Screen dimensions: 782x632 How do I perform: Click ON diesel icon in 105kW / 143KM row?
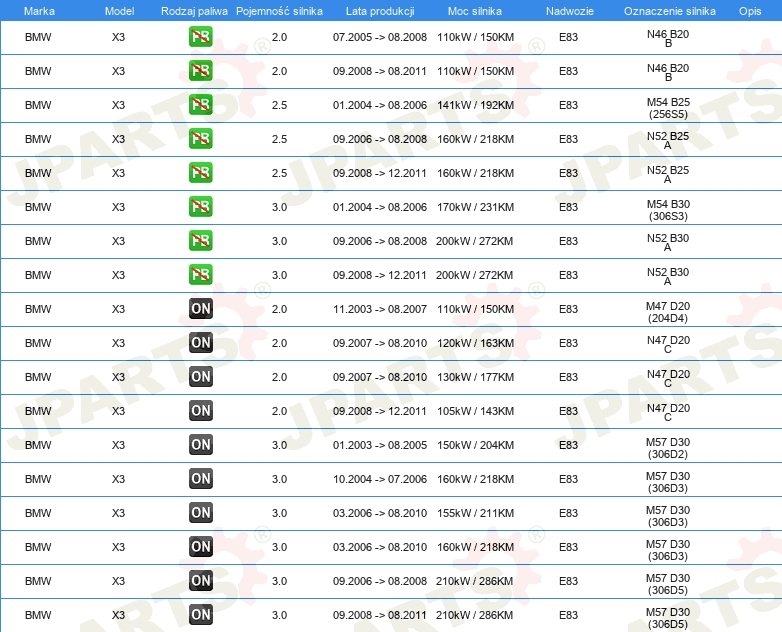(201, 411)
